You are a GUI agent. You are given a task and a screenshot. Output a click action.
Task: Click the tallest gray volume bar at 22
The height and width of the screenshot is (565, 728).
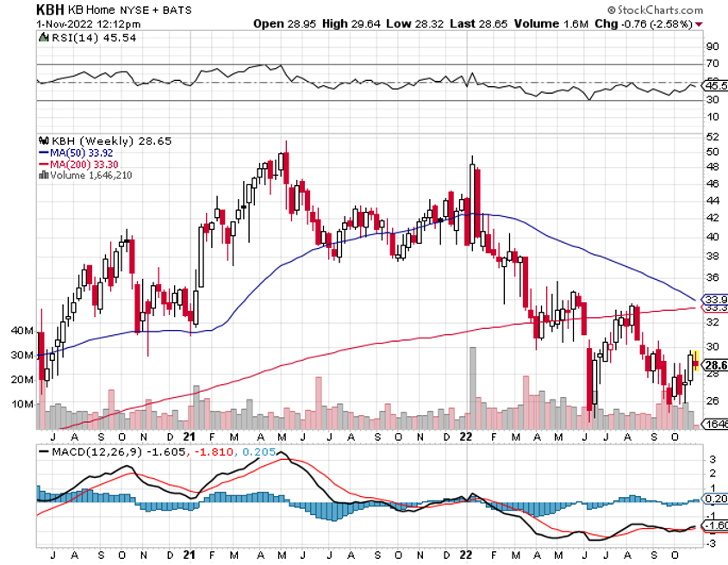(x=473, y=388)
